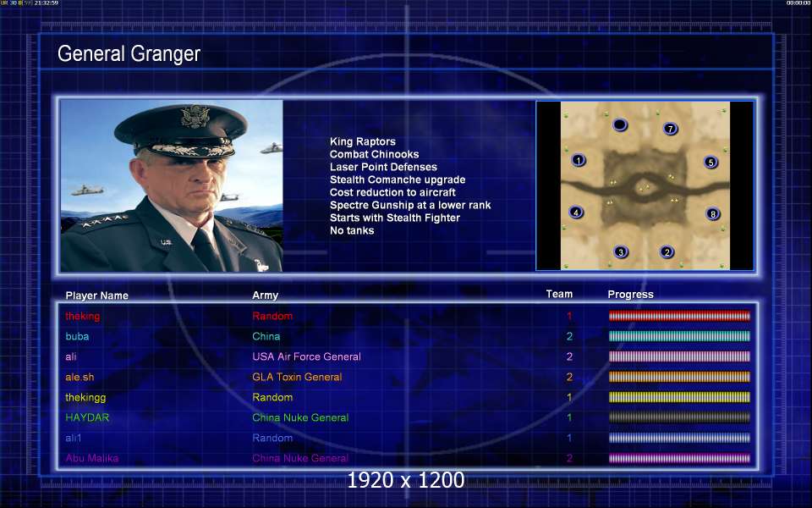Image resolution: width=812 pixels, height=508 pixels.
Task: Click the General Granger title heading
Action: 129,53
